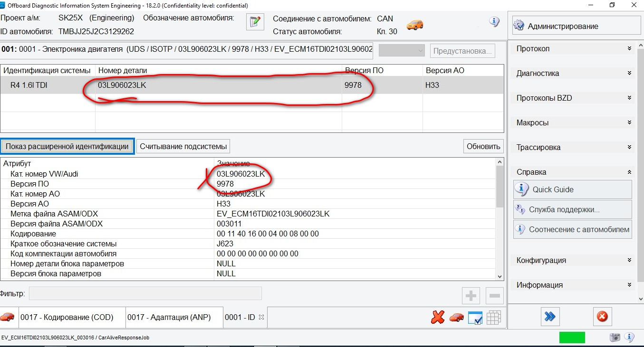The height and width of the screenshot is (347, 644).
Task: Click the scroll up arrow of attribute list
Action: pos(500,162)
